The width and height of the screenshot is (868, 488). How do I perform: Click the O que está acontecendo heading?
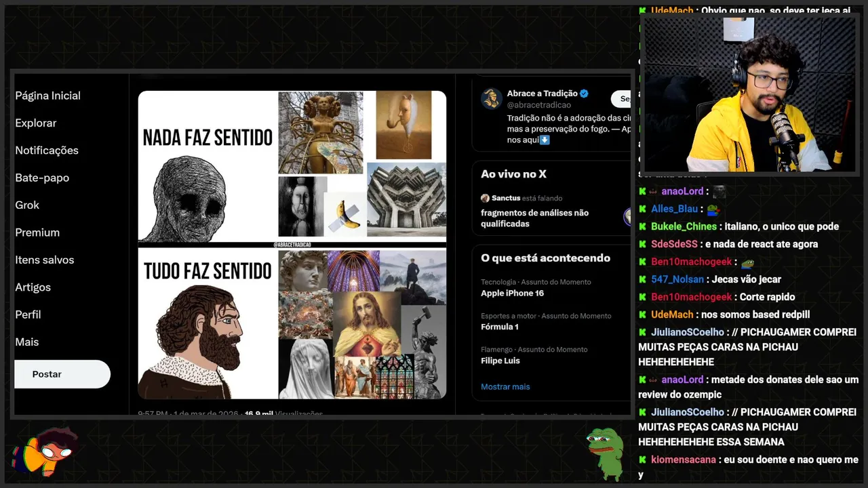pos(545,258)
